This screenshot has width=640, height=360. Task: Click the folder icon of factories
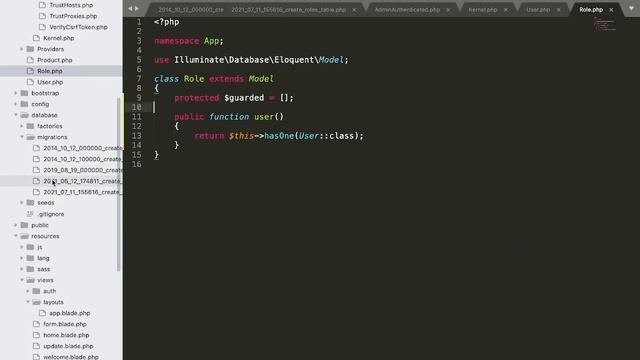click(x=30, y=126)
